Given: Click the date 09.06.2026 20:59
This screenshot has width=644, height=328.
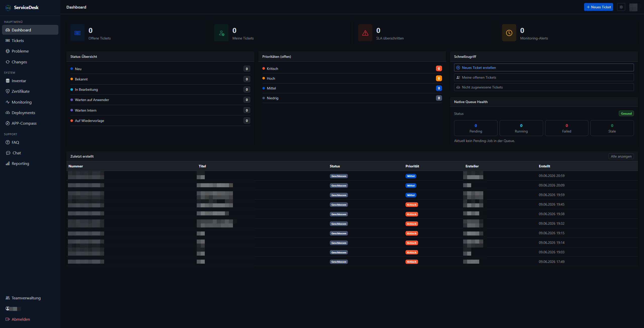Looking at the screenshot, I should coord(551,176).
